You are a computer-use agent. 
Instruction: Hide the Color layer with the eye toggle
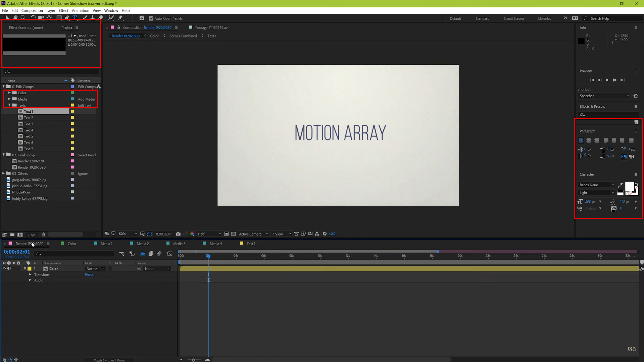click(x=4, y=268)
